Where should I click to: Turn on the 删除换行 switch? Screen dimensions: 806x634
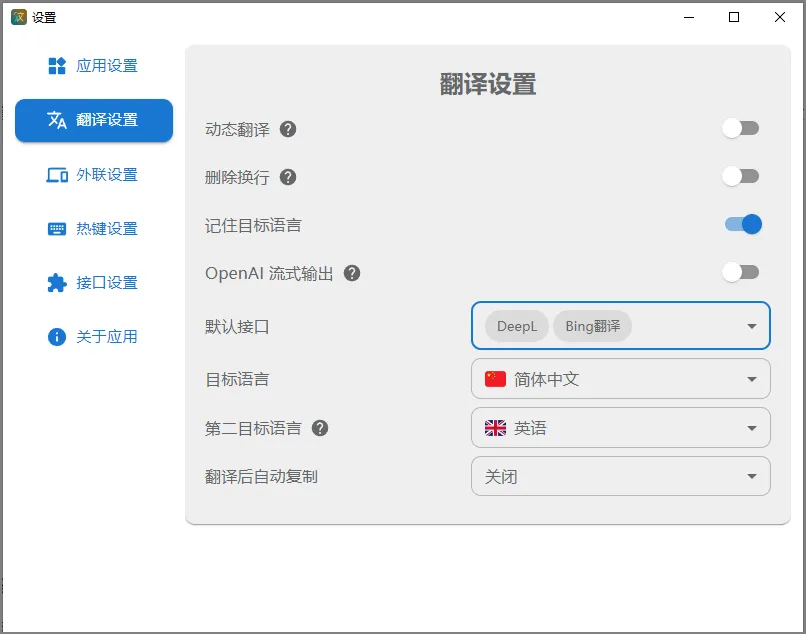pyautogui.click(x=741, y=176)
